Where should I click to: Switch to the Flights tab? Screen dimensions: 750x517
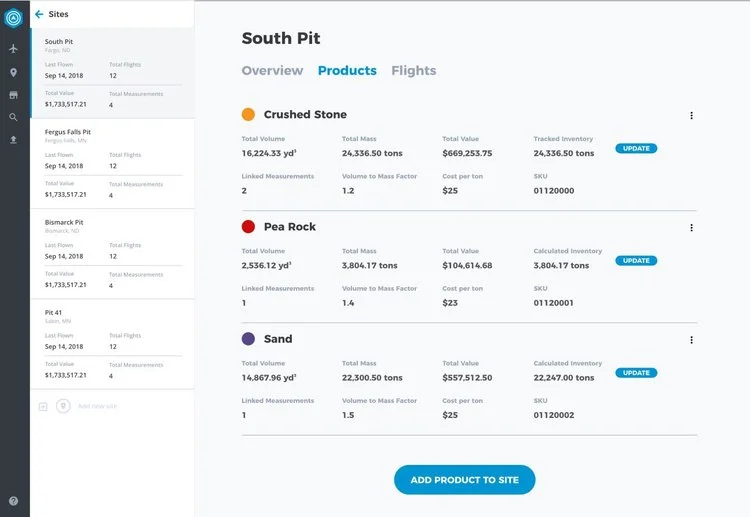click(x=414, y=71)
